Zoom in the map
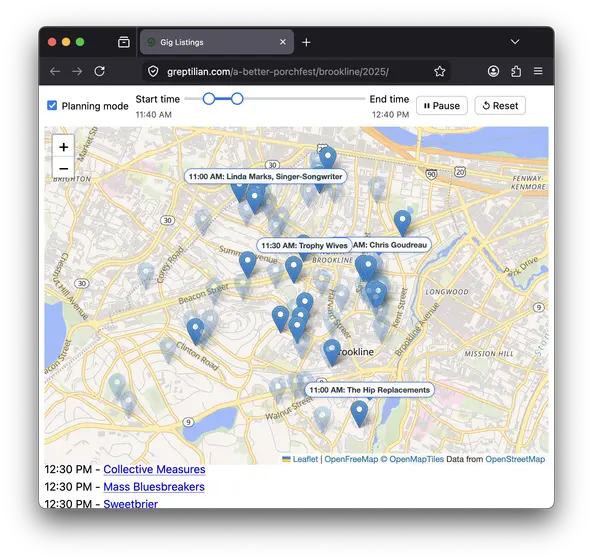The height and width of the screenshot is (560, 593). pyautogui.click(x=64, y=147)
